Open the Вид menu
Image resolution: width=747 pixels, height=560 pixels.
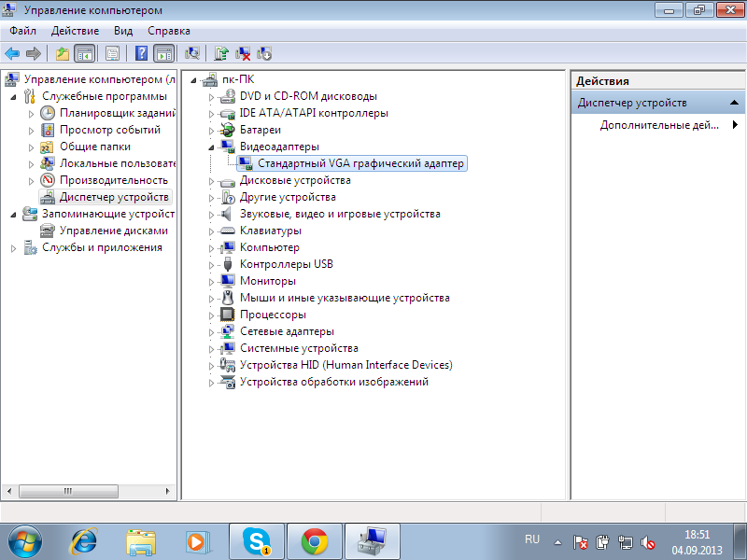pyautogui.click(x=123, y=31)
